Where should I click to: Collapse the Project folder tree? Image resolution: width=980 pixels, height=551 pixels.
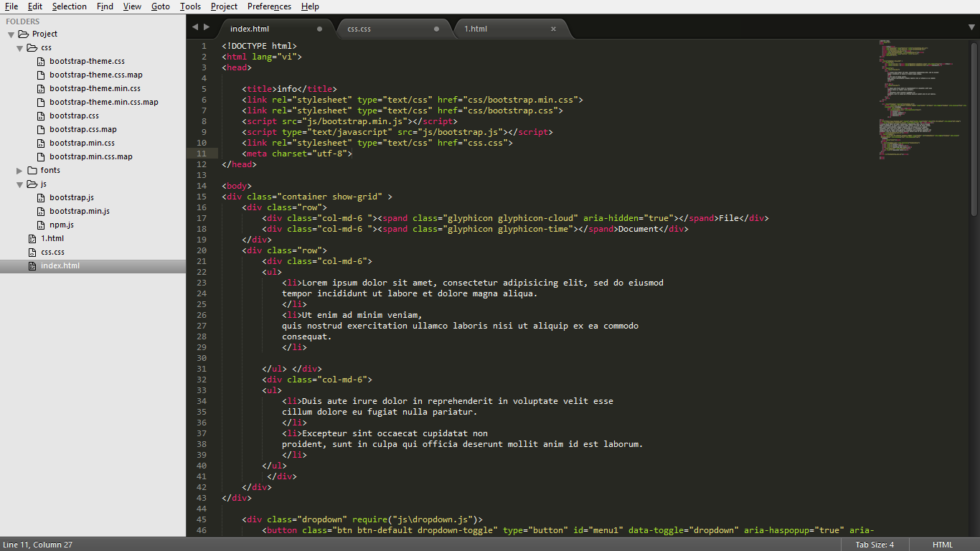(11, 34)
